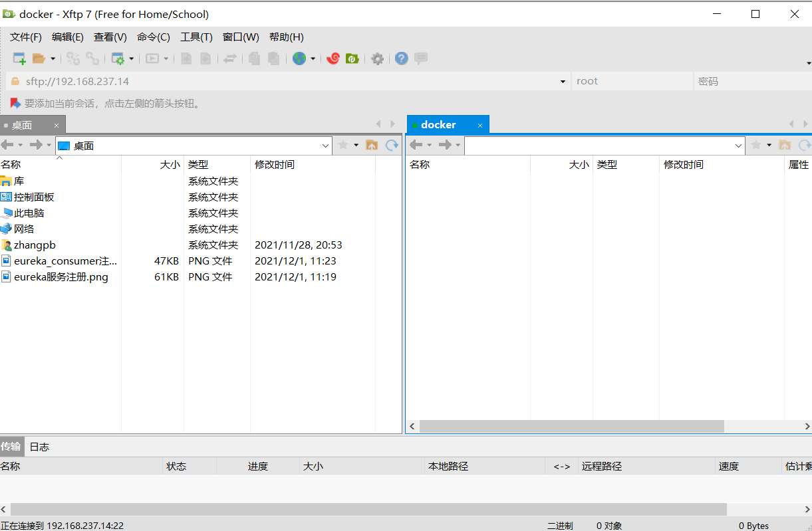
Task: Click forward arrow in local pane
Action: (x=36, y=145)
